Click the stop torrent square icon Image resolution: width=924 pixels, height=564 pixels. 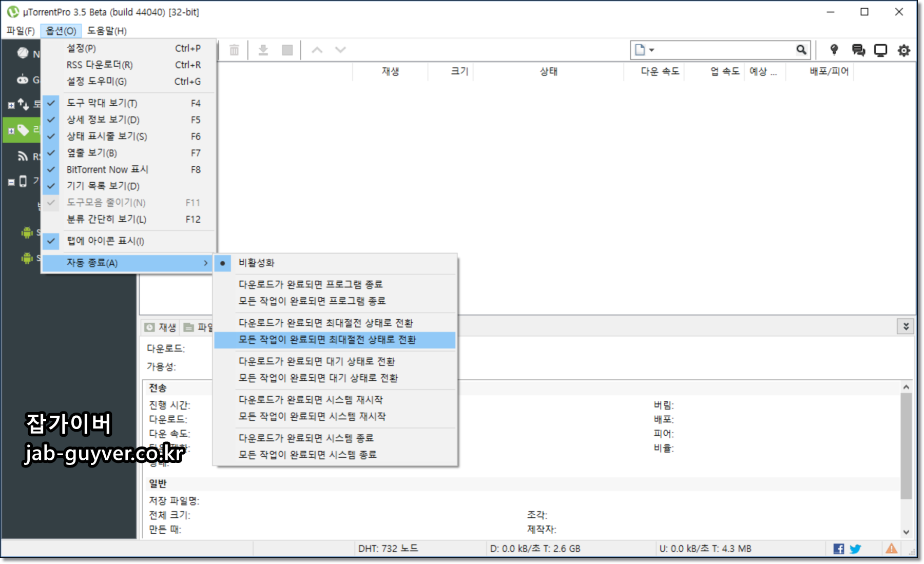coord(287,50)
